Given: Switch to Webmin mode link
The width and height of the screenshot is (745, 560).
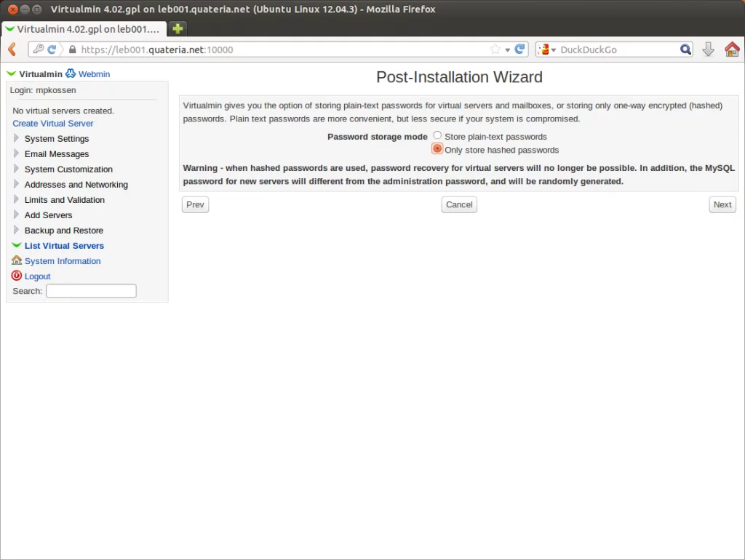Looking at the screenshot, I should (x=94, y=74).
